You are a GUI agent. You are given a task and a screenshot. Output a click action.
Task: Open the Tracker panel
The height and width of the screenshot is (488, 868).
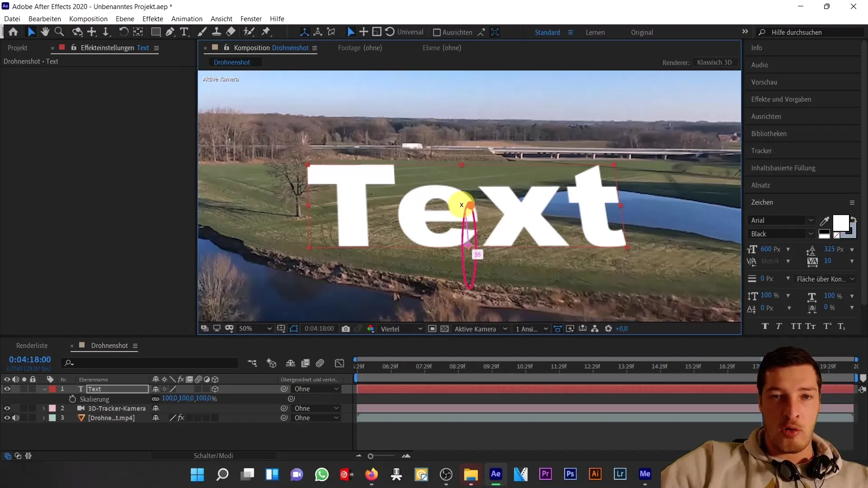(x=761, y=151)
